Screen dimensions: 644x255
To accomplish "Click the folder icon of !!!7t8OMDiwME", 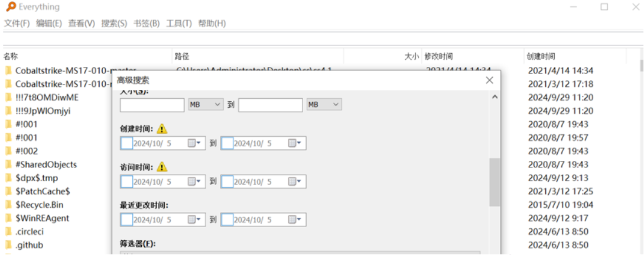I will (8, 98).
